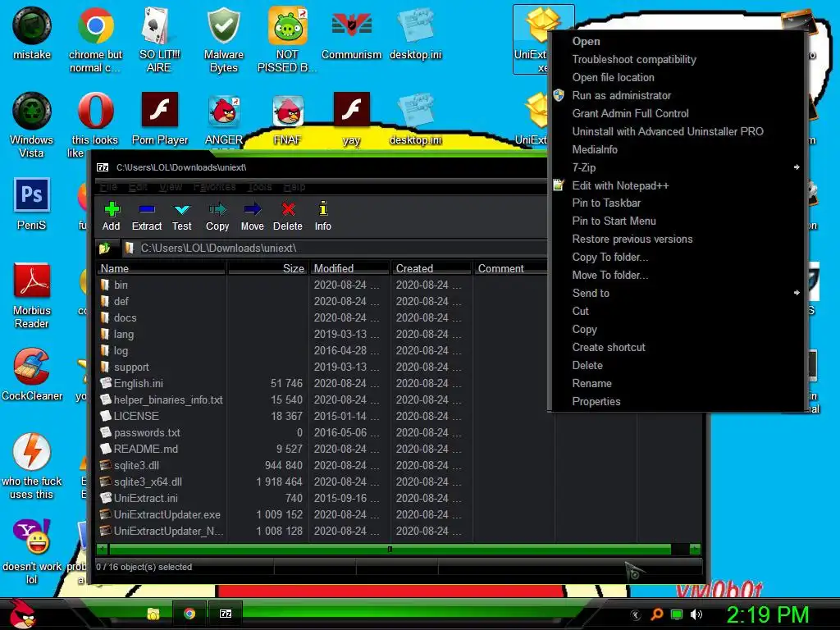Select the 'Porn Player' Flash icon
The image size is (840, 630).
pos(160,119)
